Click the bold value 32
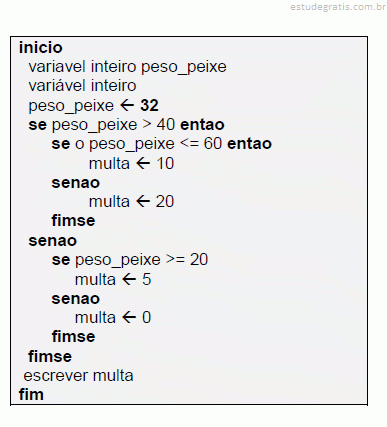The image size is (387, 427). point(149,106)
